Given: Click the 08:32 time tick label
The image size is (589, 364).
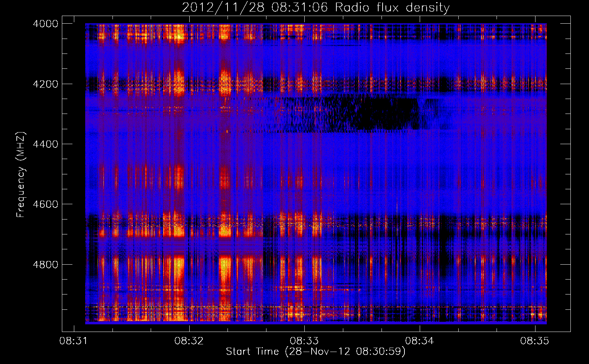Looking at the screenshot, I should [x=189, y=341].
